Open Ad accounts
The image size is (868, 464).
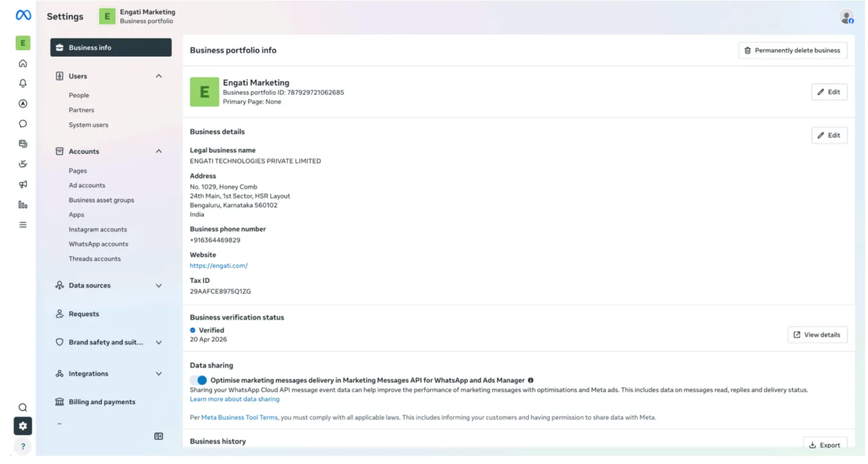(x=87, y=186)
